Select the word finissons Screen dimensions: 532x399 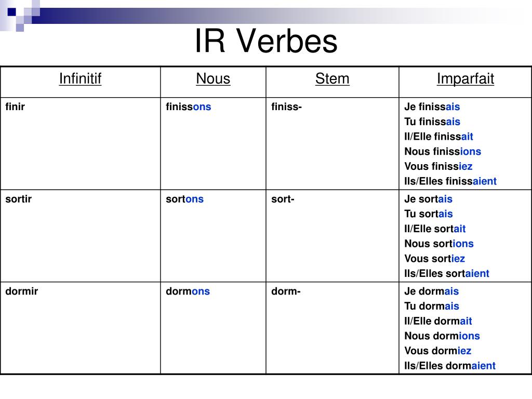[x=188, y=107]
